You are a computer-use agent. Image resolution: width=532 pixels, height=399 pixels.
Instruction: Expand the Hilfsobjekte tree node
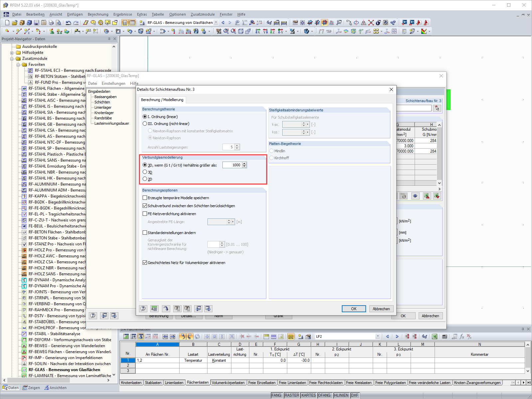[x=12, y=53]
